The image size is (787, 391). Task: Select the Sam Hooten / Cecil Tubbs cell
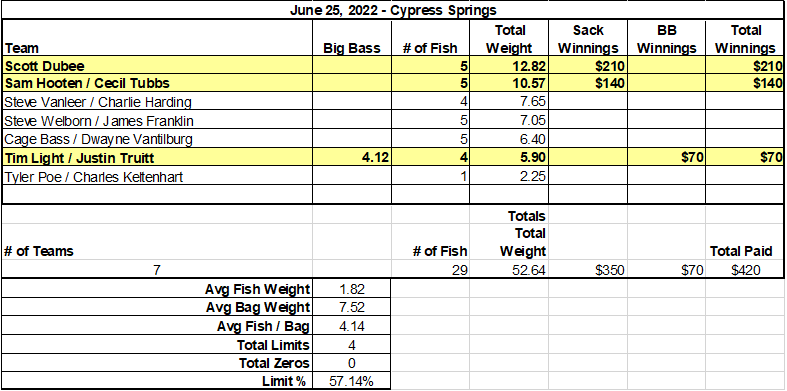pos(157,83)
